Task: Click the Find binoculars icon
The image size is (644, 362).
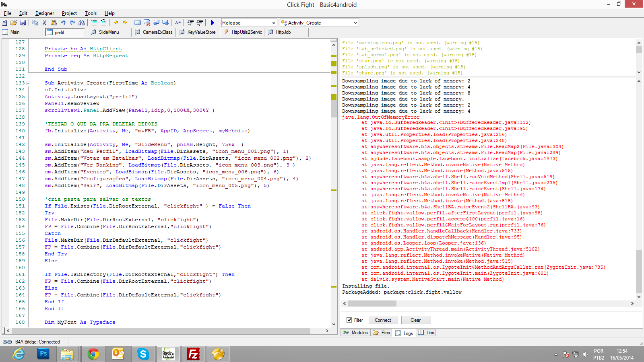Action: coord(82,23)
